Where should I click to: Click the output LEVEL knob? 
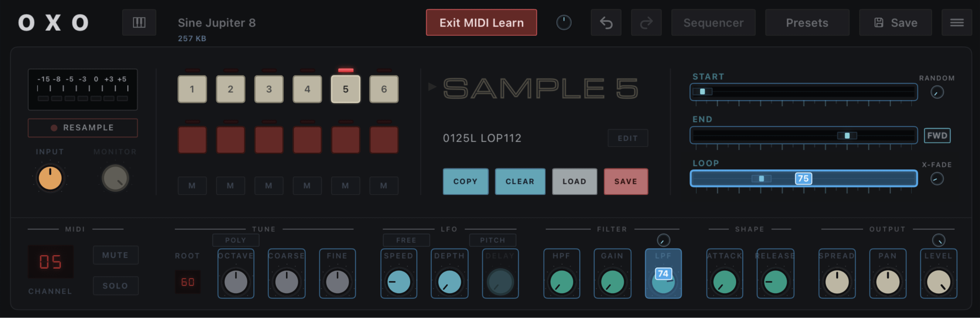[938, 282]
